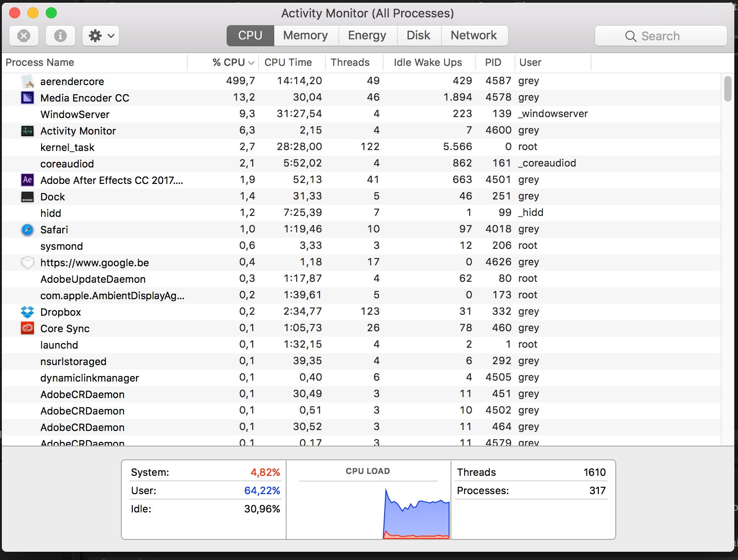738x560 pixels.
Task: Click the Dropbox process icon
Action: click(28, 312)
